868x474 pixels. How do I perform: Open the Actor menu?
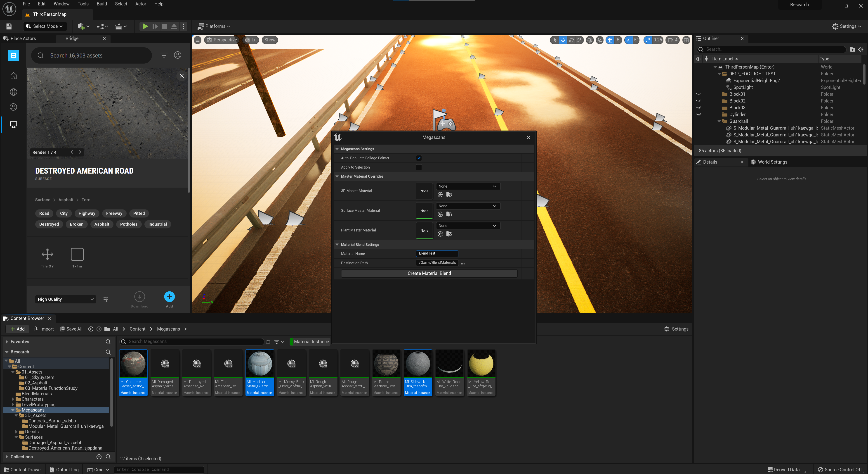(x=141, y=4)
